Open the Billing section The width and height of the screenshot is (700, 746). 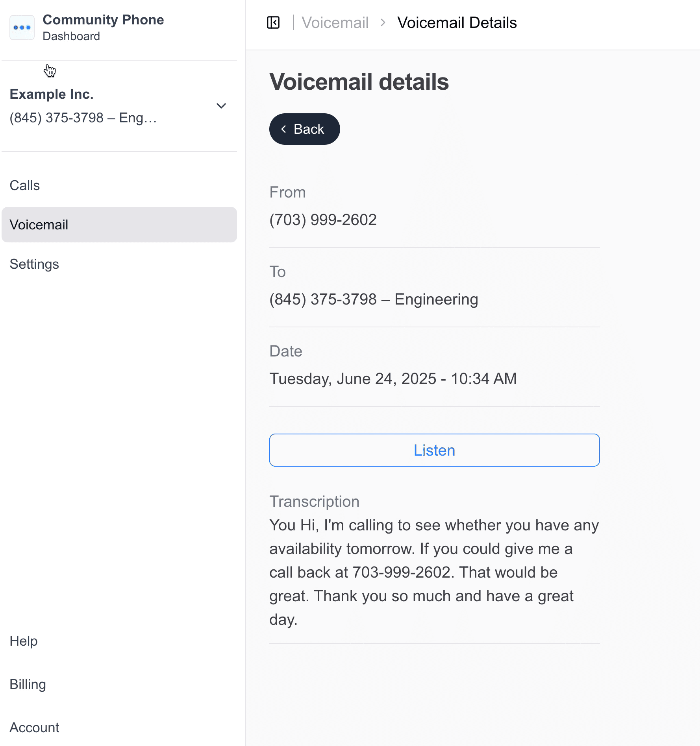[28, 684]
